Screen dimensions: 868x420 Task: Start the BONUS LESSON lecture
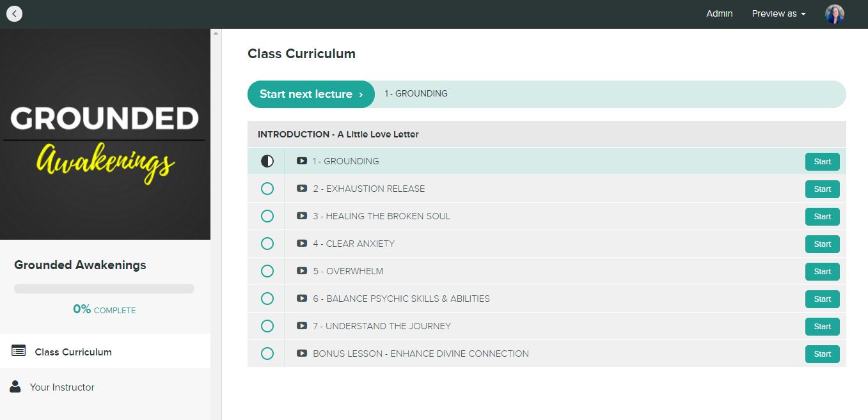(x=822, y=354)
